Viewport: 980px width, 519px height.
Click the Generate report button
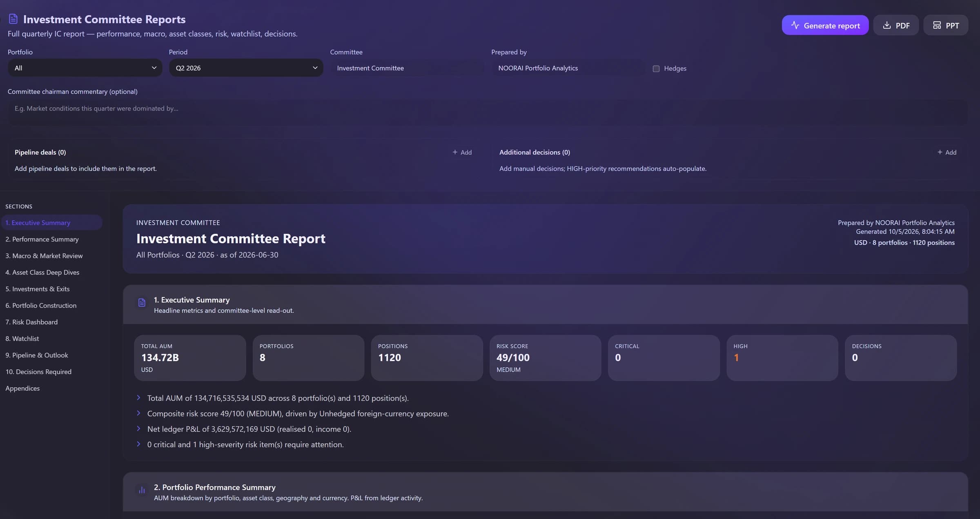[x=825, y=25]
